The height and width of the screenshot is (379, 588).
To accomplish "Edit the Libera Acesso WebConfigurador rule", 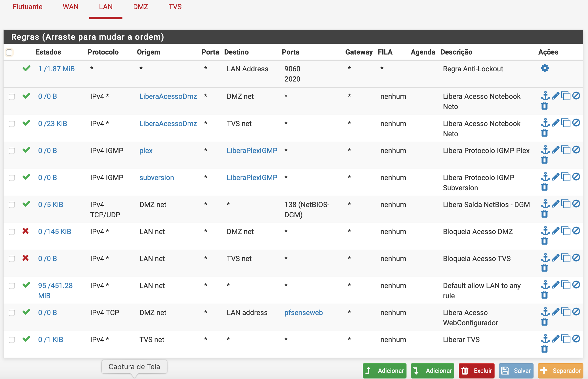I will pyautogui.click(x=556, y=312).
